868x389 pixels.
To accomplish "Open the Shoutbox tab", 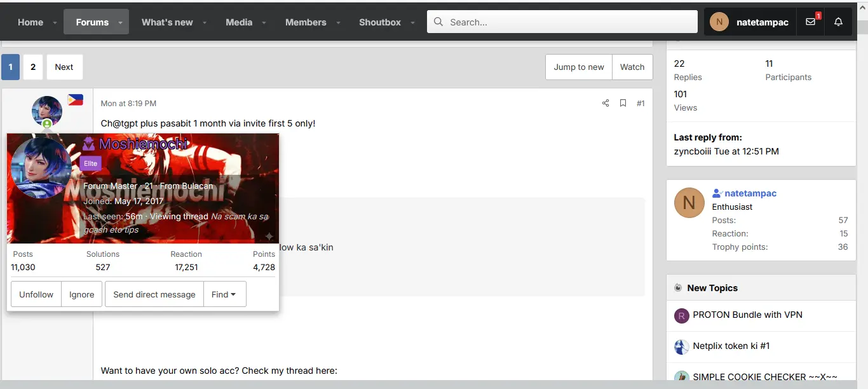I will click(380, 22).
